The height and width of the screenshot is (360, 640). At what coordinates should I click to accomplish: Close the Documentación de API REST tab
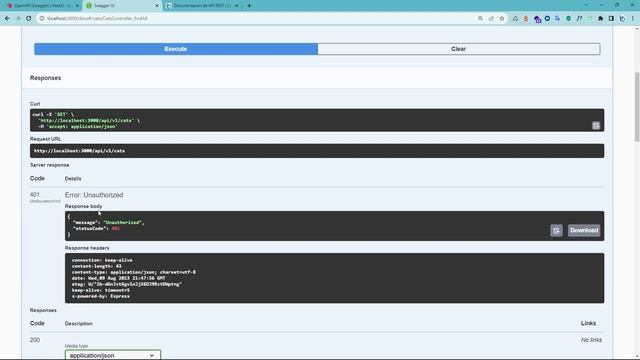pos(236,6)
